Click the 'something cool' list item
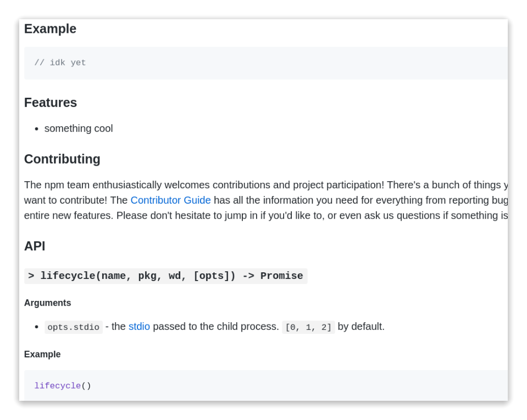This screenshot has height=420, width=527. click(x=79, y=128)
